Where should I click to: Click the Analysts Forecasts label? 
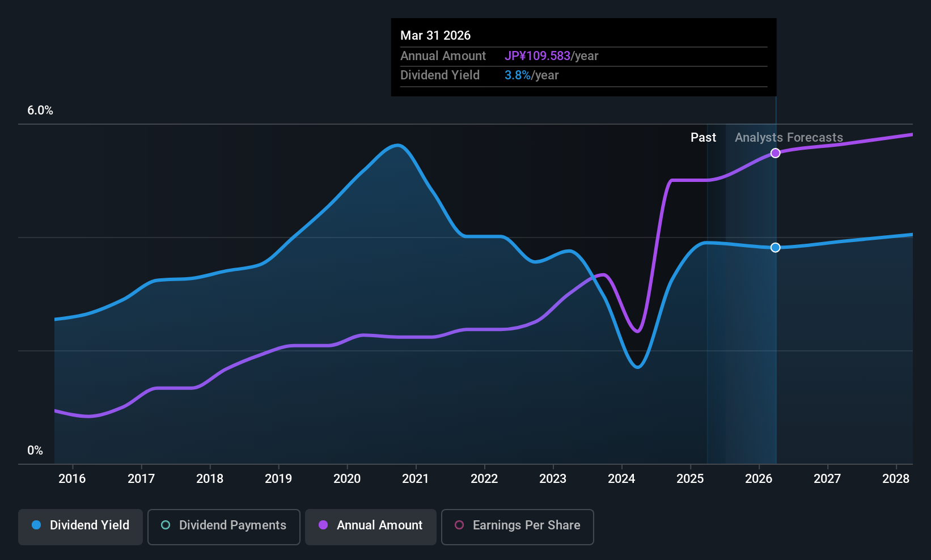click(789, 138)
